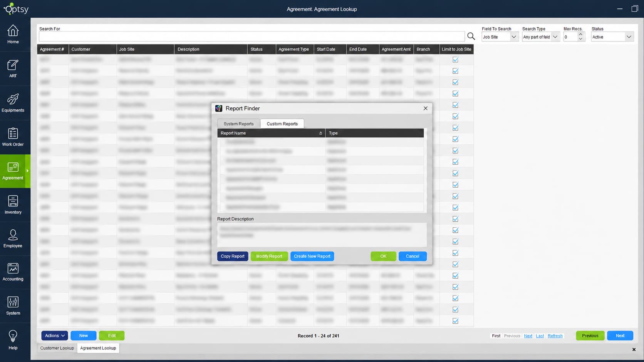Click the Optsy logo
Image resolution: width=644 pixels, height=362 pixels.
(16, 8)
